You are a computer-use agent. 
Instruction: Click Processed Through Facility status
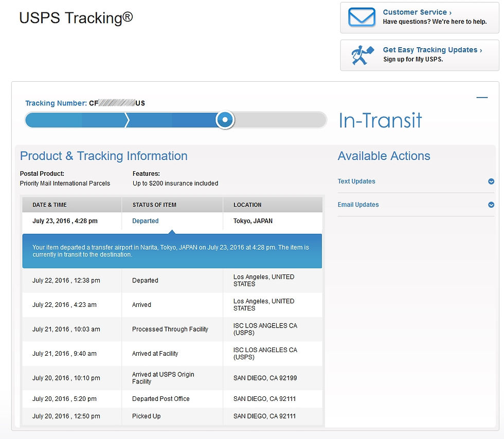(170, 329)
